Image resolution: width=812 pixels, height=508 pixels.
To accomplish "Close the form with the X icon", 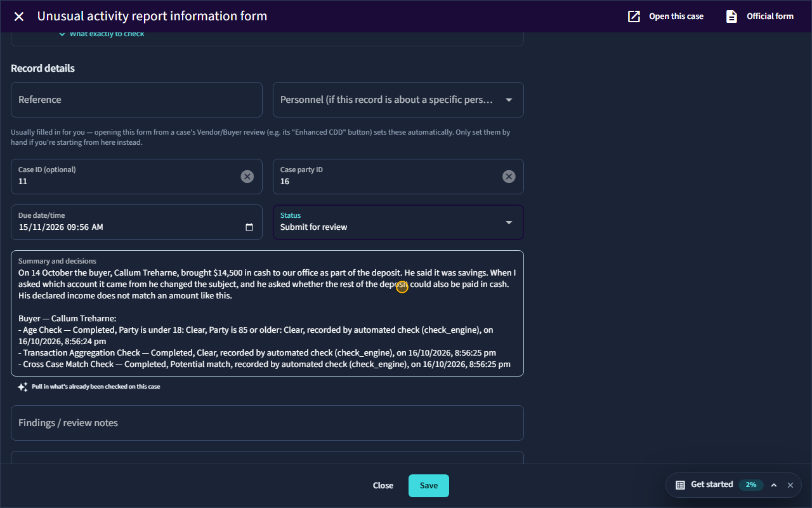I will point(19,17).
